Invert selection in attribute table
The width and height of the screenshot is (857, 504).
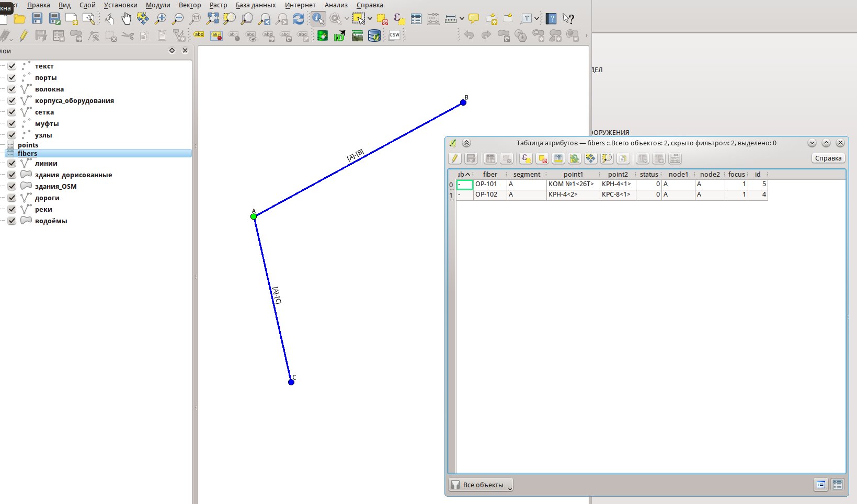coord(575,158)
